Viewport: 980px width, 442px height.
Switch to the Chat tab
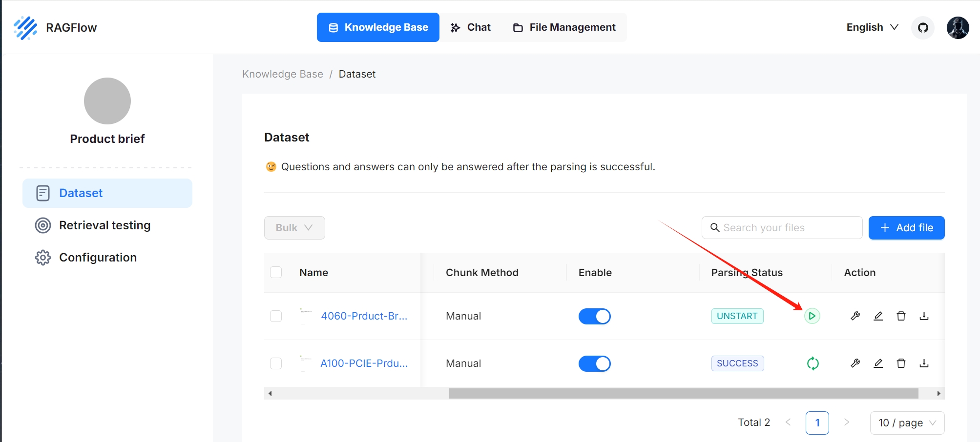coord(471,27)
